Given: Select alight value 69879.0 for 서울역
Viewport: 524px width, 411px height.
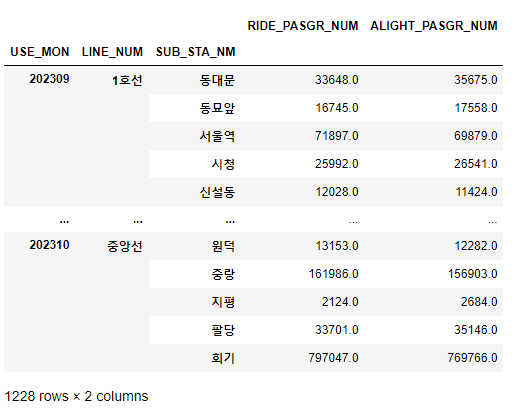Looking at the screenshot, I should (x=476, y=136).
